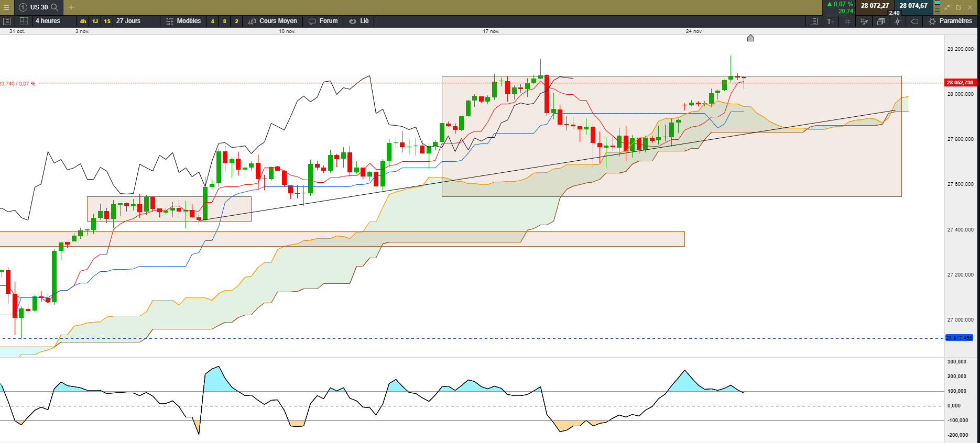
Task: Open the Modèles templates menu
Action: click(x=183, y=21)
